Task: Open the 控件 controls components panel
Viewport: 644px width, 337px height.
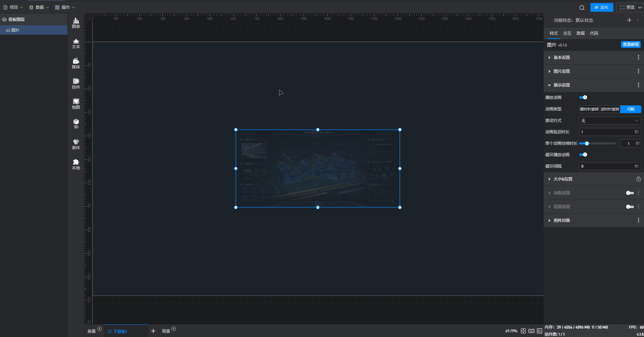Action: pyautogui.click(x=76, y=83)
